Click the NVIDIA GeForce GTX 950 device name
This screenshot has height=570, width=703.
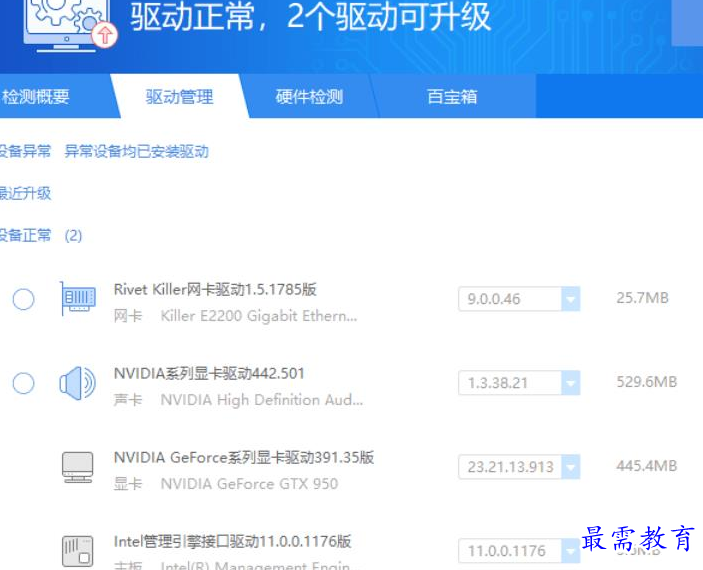pyautogui.click(x=249, y=484)
